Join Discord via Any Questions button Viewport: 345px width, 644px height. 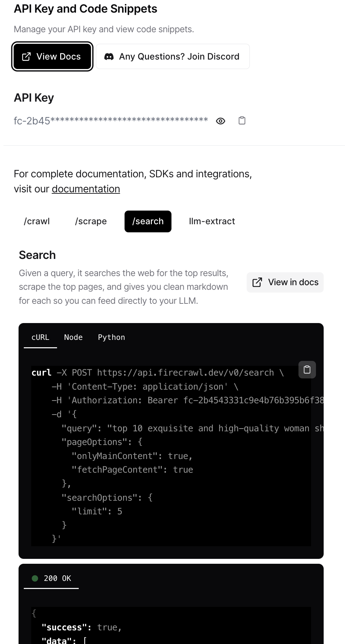click(173, 56)
